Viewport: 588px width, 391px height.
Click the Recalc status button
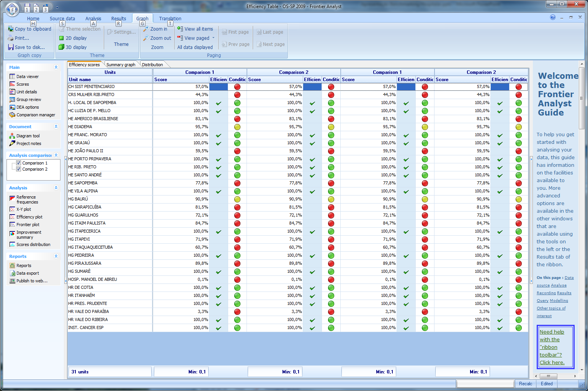click(x=526, y=384)
